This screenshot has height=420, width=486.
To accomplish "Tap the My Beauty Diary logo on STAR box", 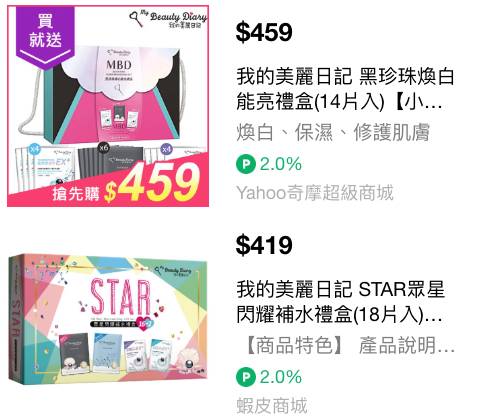I will pyautogui.click(x=173, y=270).
